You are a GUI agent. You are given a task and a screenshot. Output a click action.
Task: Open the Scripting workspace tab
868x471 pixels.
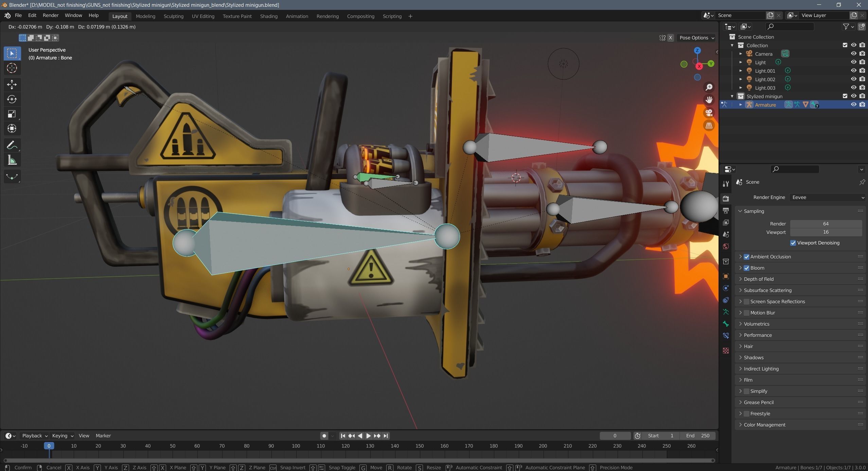(x=392, y=16)
